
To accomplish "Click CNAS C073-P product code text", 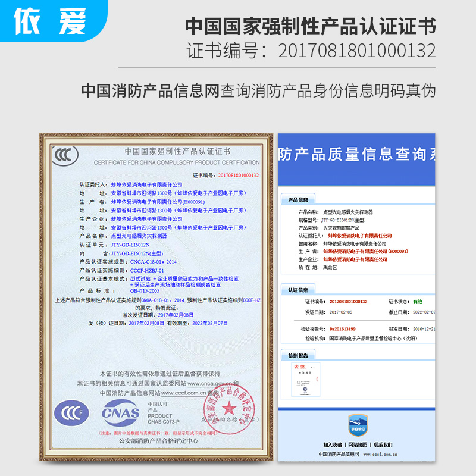I will 164,422.
